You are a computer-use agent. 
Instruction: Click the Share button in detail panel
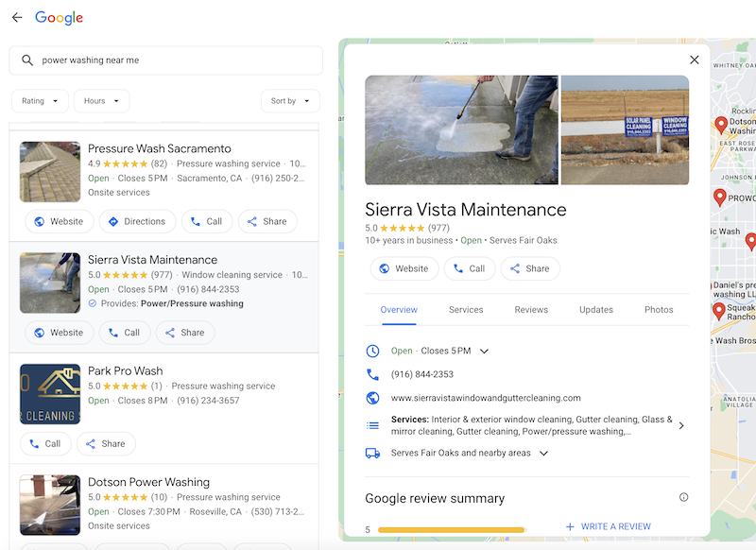coord(530,268)
